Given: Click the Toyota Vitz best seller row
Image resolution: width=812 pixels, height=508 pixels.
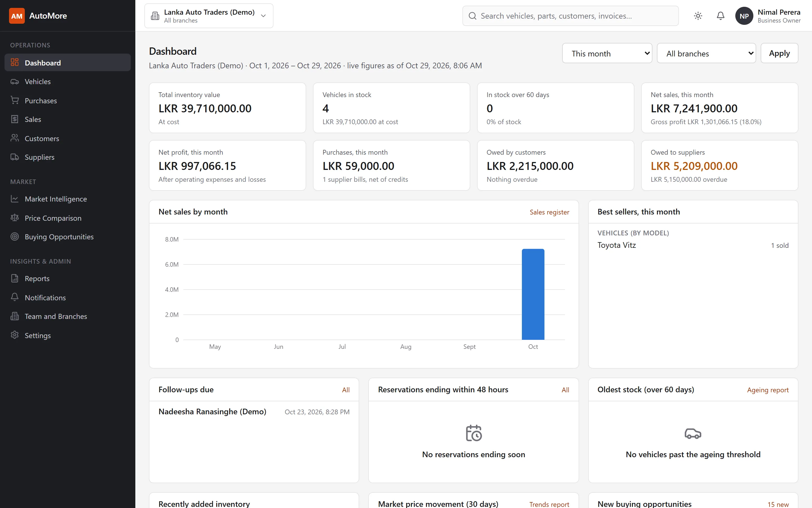Looking at the screenshot, I should coord(693,245).
